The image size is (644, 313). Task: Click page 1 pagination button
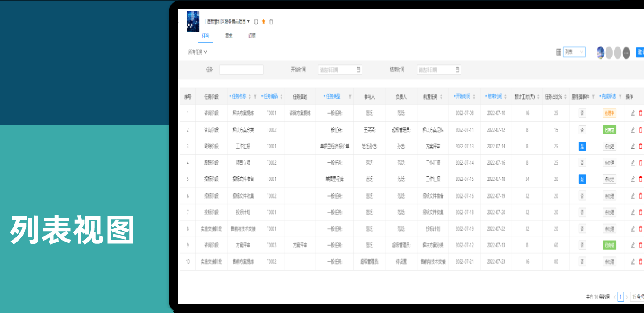coord(620,297)
